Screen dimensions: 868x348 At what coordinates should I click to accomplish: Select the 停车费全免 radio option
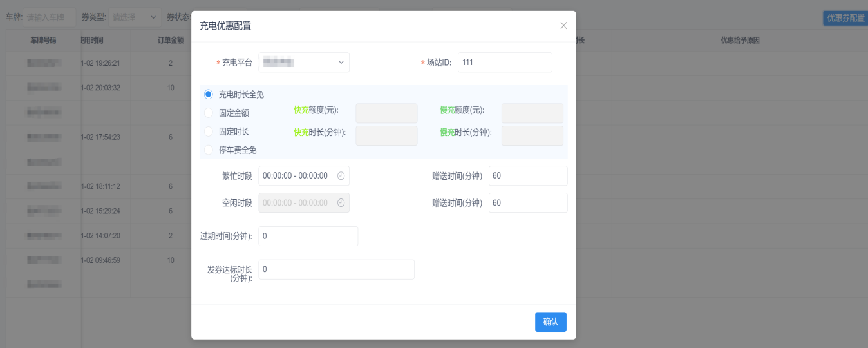(x=209, y=150)
